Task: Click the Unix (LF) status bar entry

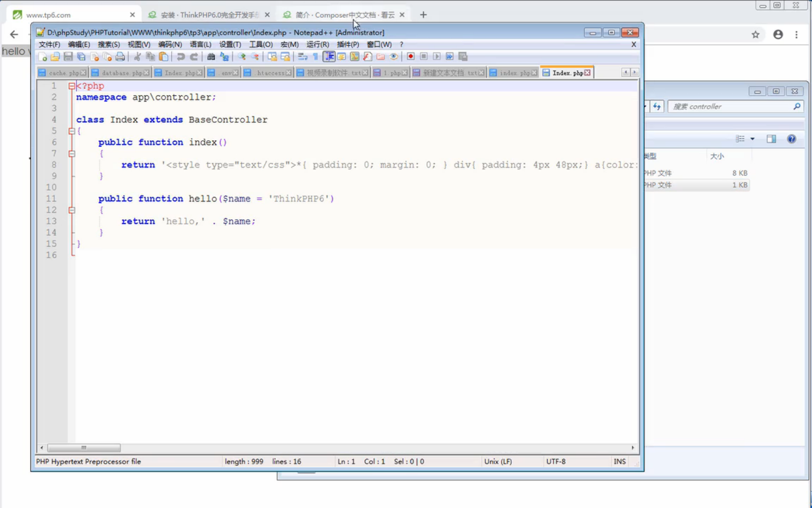Action: pos(498,462)
